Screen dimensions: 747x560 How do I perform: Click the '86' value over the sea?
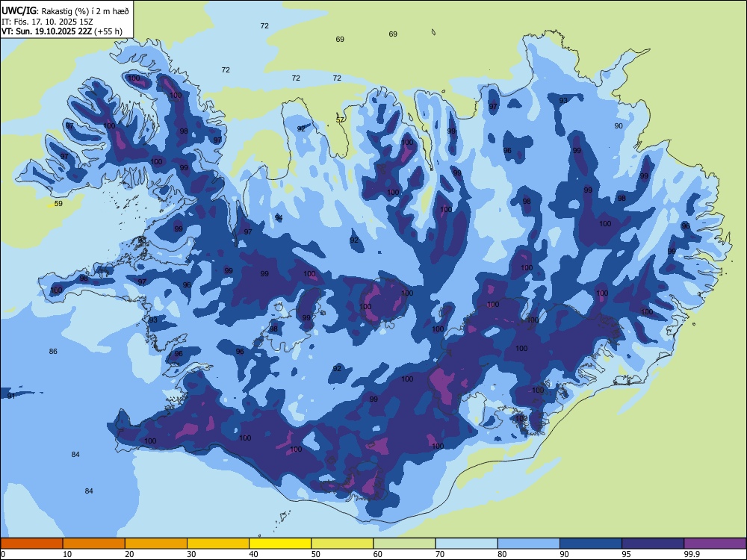(x=53, y=352)
